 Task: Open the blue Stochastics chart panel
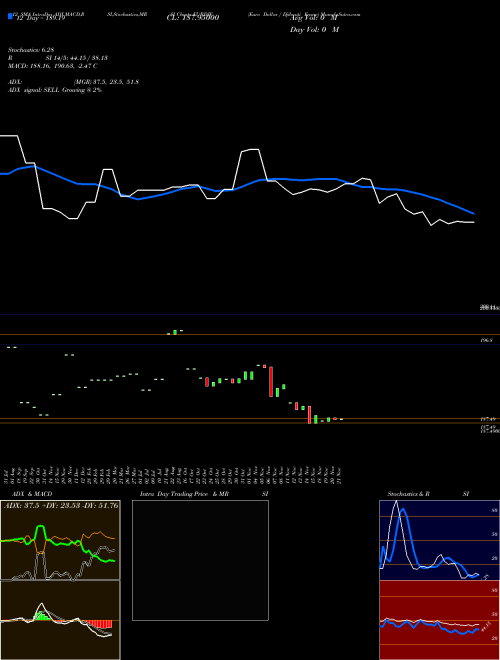439,540
